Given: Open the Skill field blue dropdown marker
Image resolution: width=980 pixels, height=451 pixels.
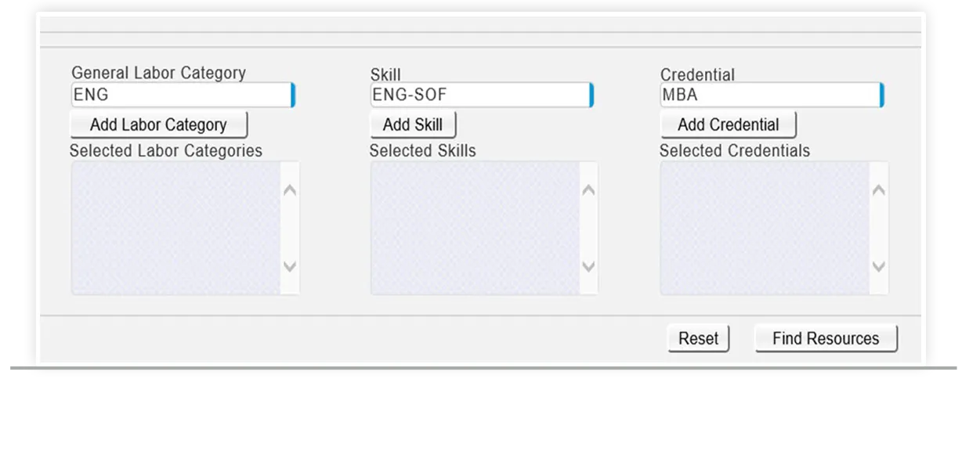Looking at the screenshot, I should (592, 96).
